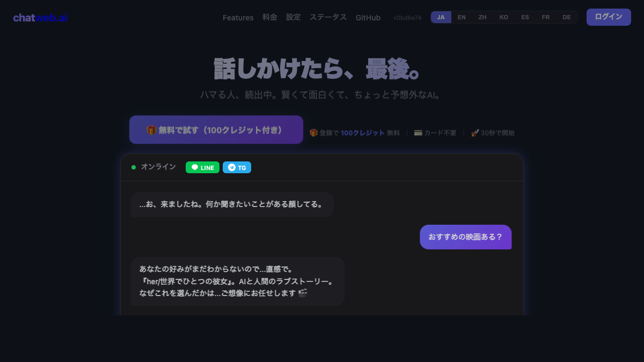Screen dimensions: 644x362
Task: Open the 料金 pricing link
Action: (x=270, y=17)
